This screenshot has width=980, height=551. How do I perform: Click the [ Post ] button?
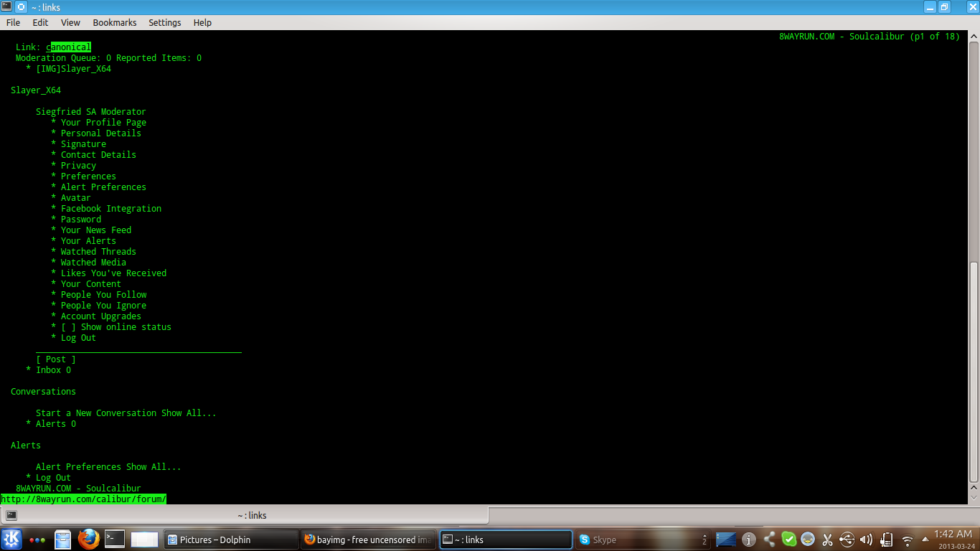pos(56,359)
